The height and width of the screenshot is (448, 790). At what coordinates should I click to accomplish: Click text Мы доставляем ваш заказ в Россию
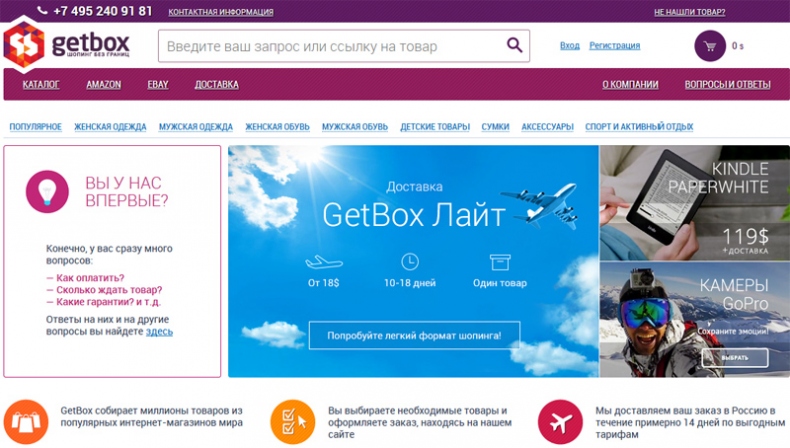coord(690,422)
